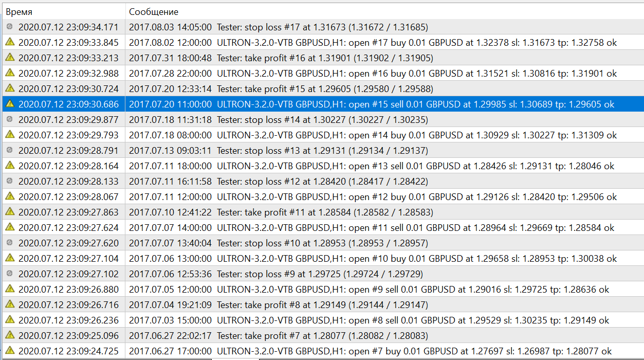Image resolution: width=644 pixels, height=360 pixels.
Task: Click warning icon of highlighted open #15 sell row
Action: (9, 104)
